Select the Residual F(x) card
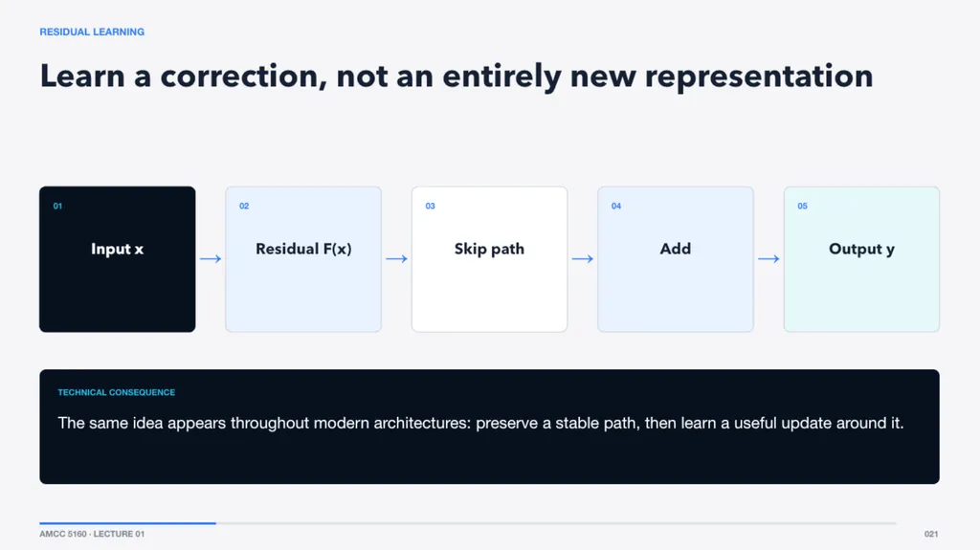Viewport: 980px width, 550px height. point(303,259)
